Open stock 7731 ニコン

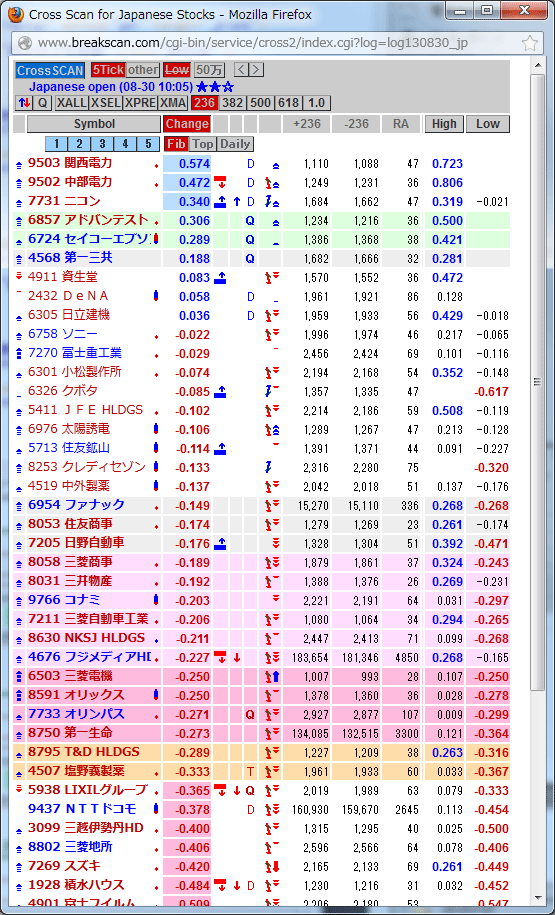(62, 201)
